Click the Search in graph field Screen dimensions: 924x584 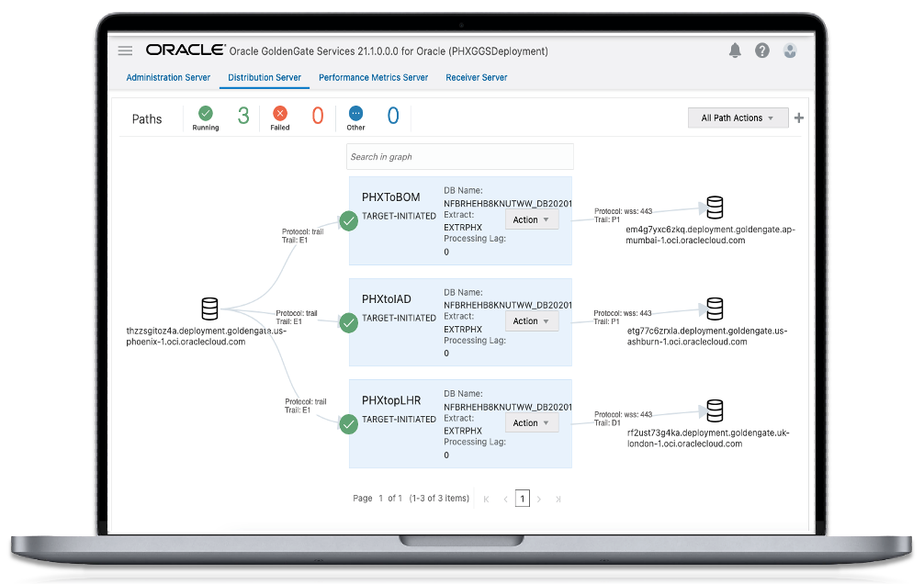pyautogui.click(x=459, y=157)
